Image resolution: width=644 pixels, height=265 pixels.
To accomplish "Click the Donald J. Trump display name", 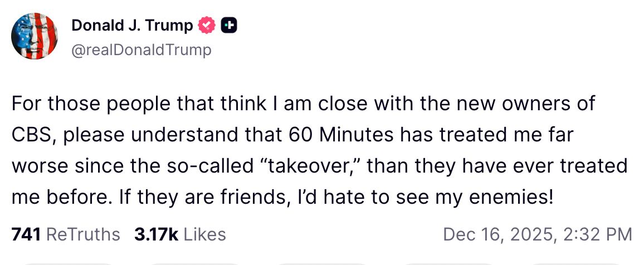I will click(132, 26).
